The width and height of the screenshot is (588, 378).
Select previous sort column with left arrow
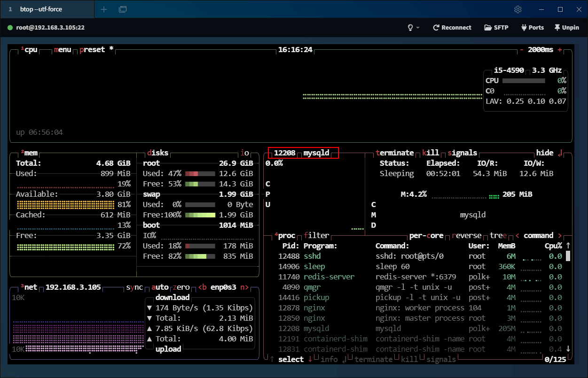[517, 236]
